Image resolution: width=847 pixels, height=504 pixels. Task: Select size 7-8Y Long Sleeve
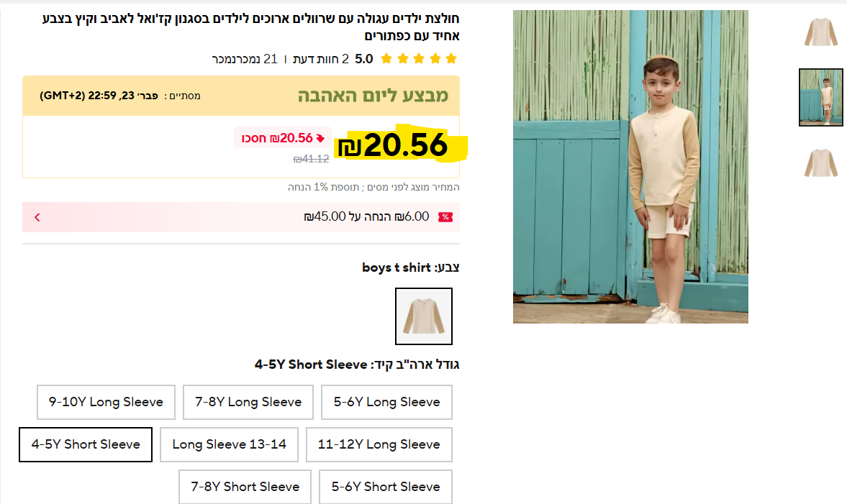248,402
